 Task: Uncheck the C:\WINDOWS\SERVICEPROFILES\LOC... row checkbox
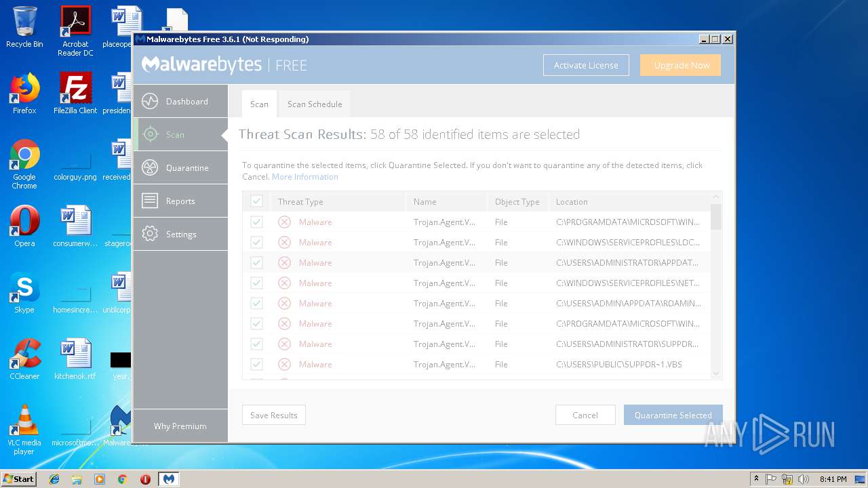(x=256, y=242)
